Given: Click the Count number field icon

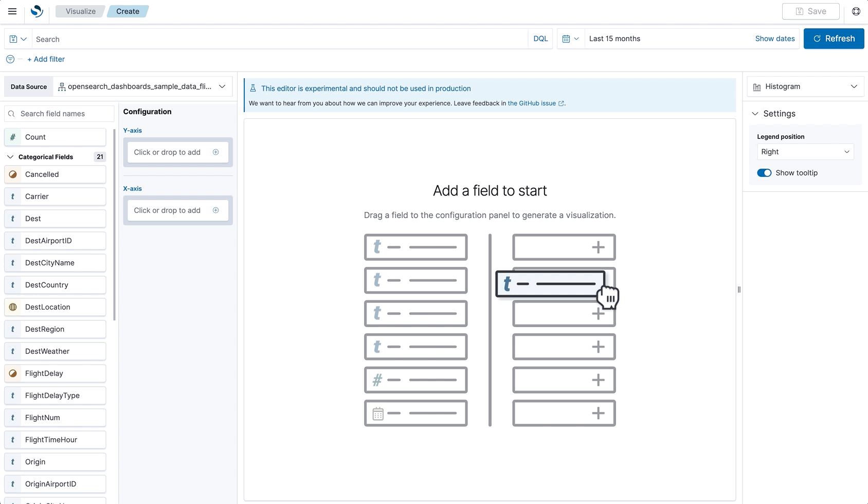Looking at the screenshot, I should pos(13,137).
